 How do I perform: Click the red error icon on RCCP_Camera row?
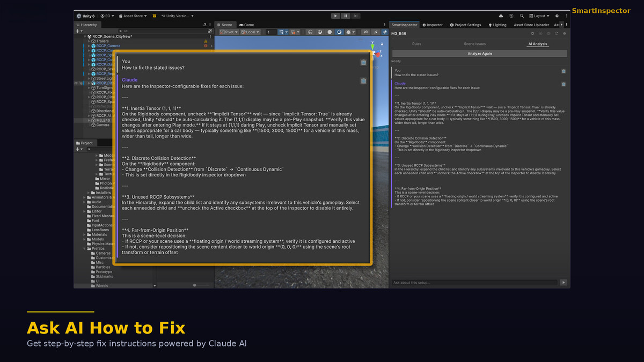(x=206, y=46)
